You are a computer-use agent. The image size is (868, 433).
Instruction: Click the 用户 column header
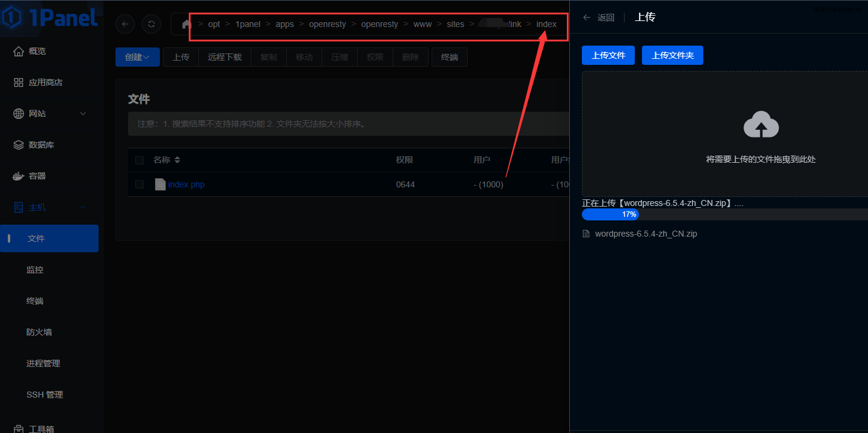(482, 160)
